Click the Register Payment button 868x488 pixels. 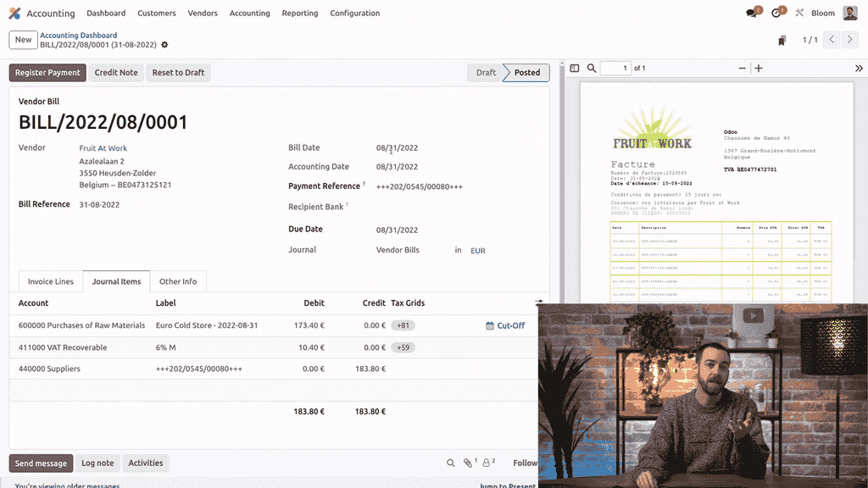47,73
